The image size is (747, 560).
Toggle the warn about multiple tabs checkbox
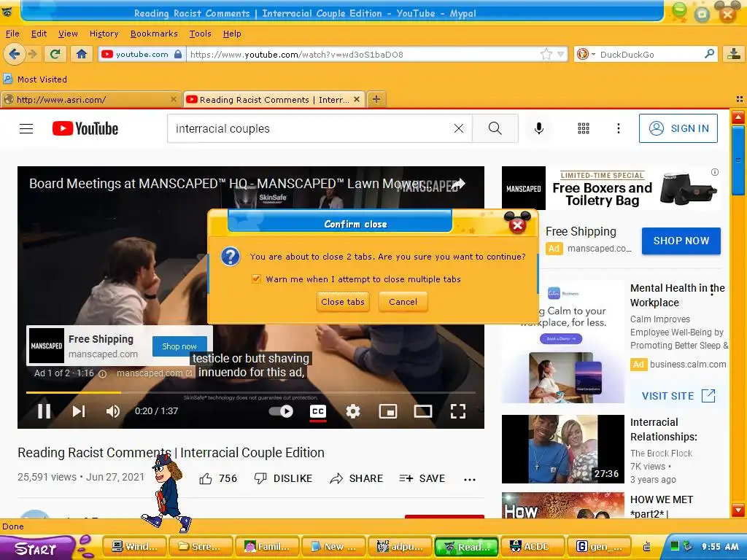coord(256,279)
